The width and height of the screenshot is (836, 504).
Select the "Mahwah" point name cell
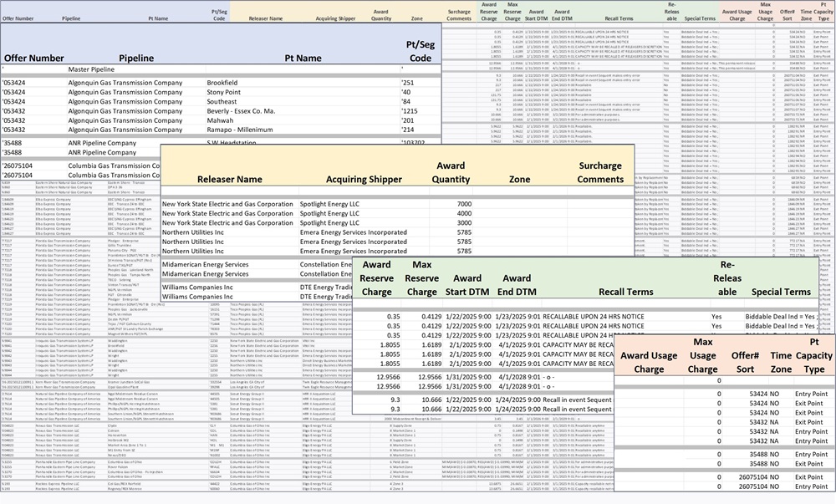222,121
